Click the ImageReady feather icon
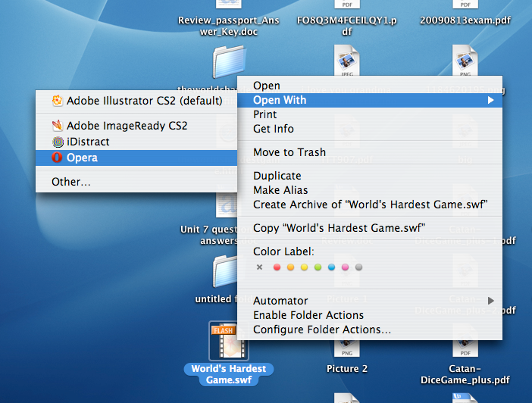Image resolution: width=532 pixels, height=403 pixels. tap(58, 126)
